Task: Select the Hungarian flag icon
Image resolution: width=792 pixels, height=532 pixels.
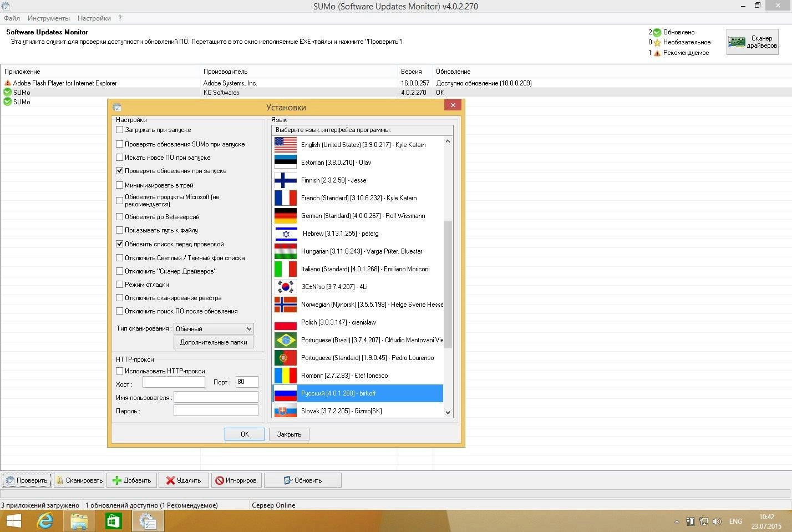Action: point(286,251)
